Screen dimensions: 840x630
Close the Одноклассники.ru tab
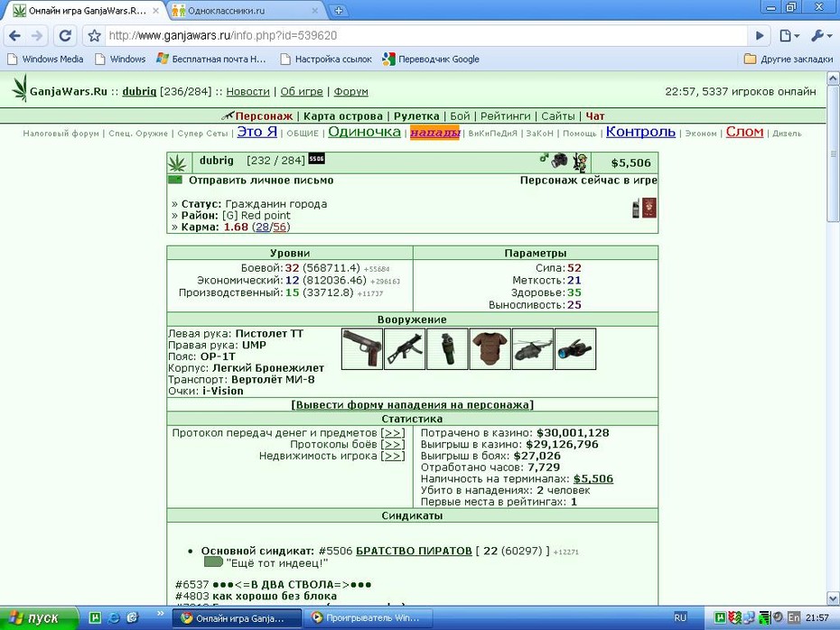(x=314, y=11)
